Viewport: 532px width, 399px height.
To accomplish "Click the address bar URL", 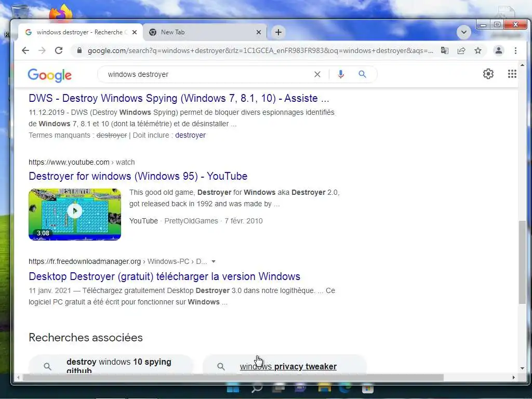I will 260,50.
